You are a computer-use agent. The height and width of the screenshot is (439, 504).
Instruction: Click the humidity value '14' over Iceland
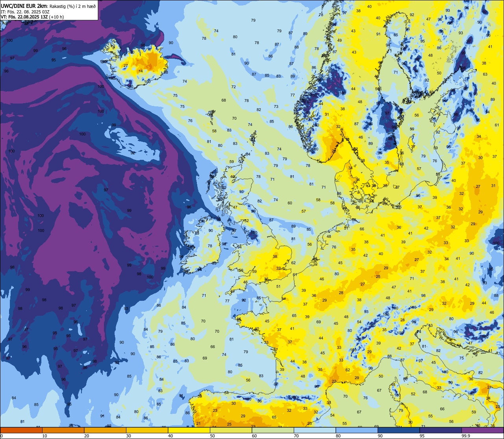141,71
